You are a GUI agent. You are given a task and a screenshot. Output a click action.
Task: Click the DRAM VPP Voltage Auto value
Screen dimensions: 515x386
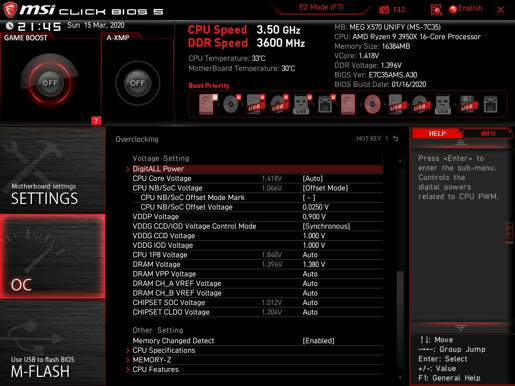pos(310,274)
